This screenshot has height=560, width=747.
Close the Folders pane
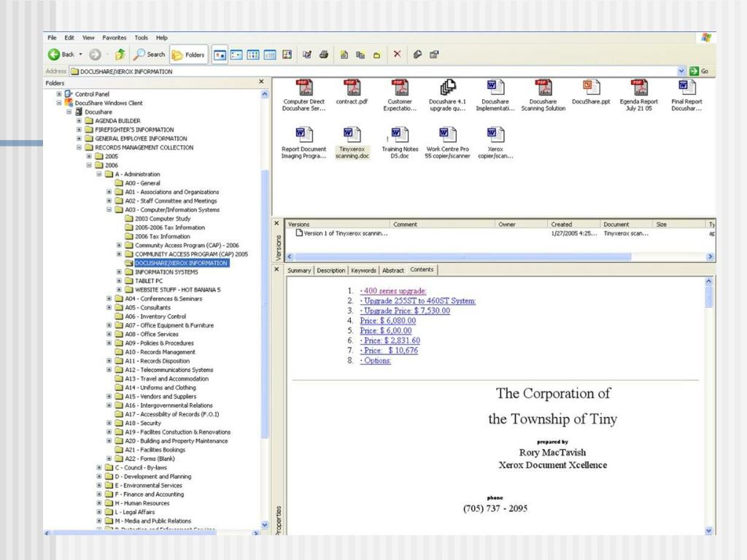[261, 82]
